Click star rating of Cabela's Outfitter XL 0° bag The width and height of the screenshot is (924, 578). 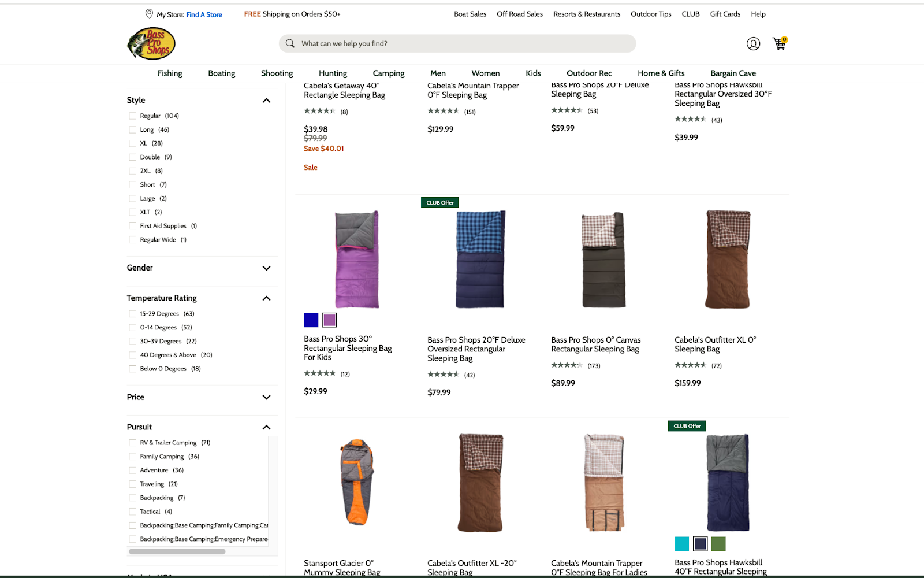point(690,365)
